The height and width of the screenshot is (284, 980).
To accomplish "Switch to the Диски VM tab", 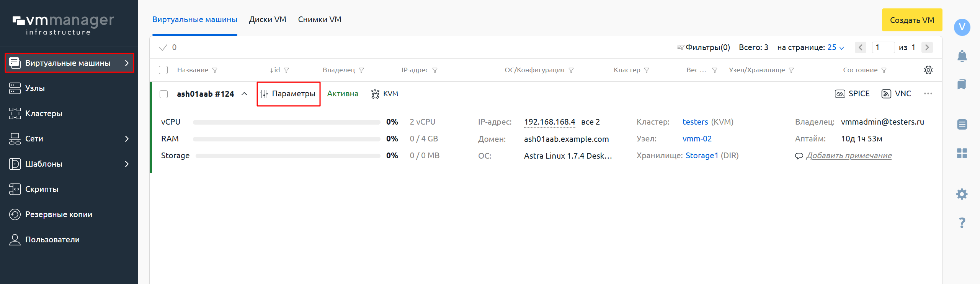I will 267,19.
